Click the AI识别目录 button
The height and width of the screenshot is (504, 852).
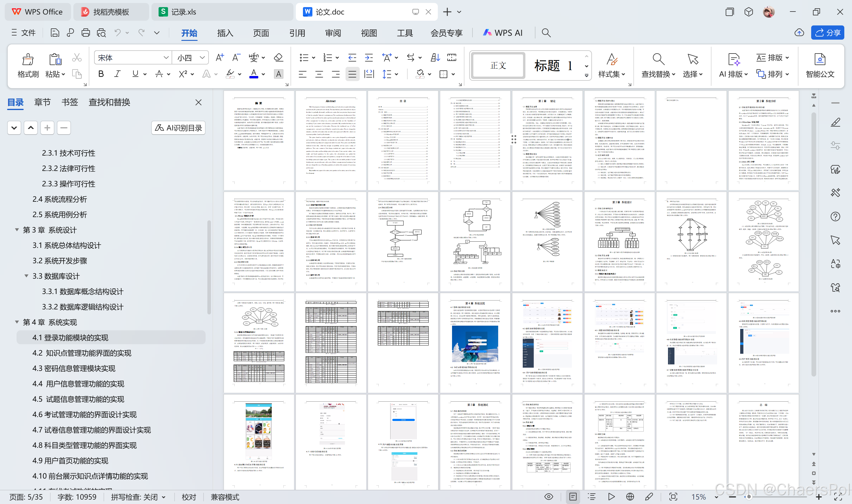point(178,128)
